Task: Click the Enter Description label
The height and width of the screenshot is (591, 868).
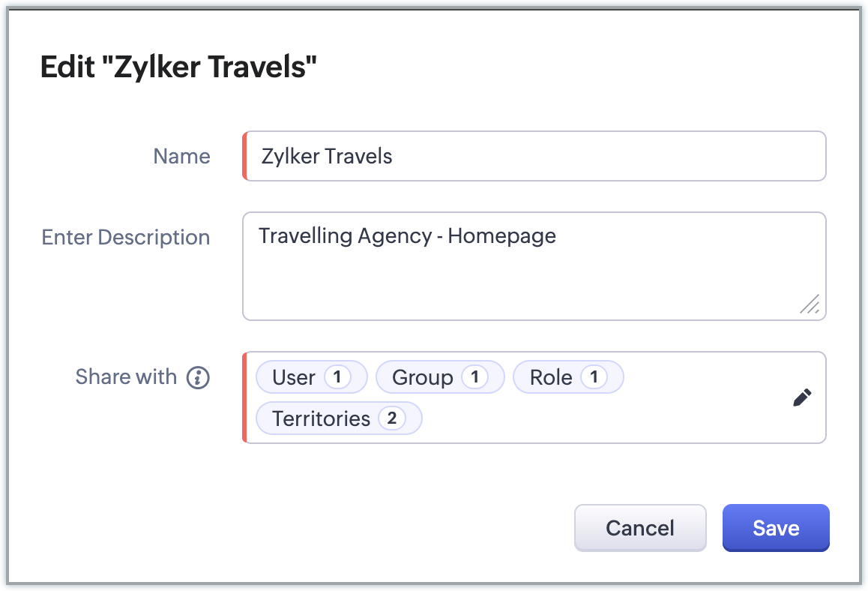Action: point(126,238)
